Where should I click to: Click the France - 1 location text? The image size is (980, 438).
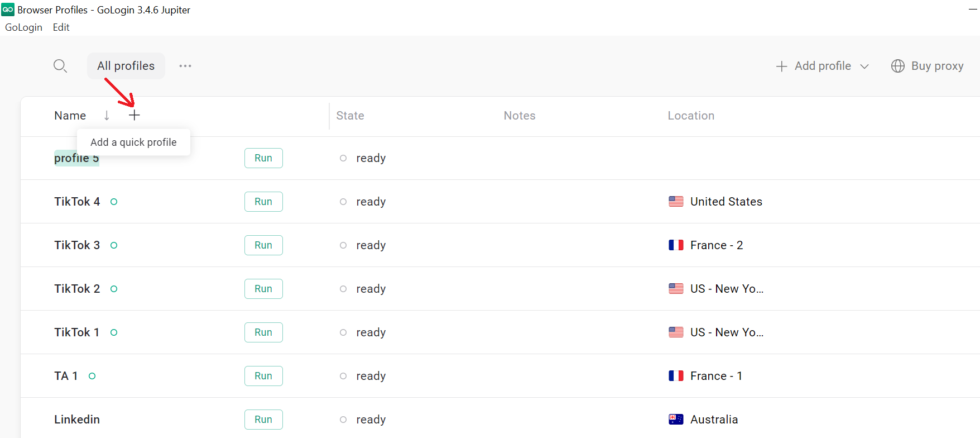716,376
